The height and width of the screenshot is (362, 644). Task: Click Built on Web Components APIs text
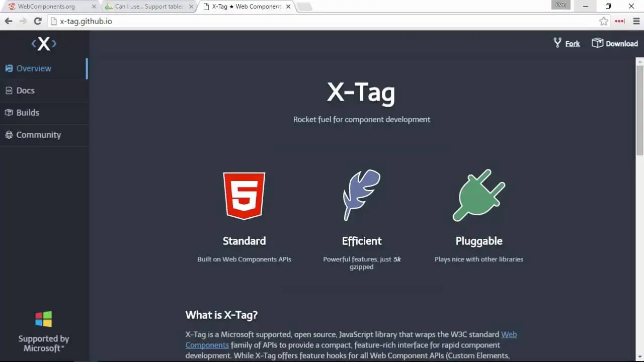[244, 259]
